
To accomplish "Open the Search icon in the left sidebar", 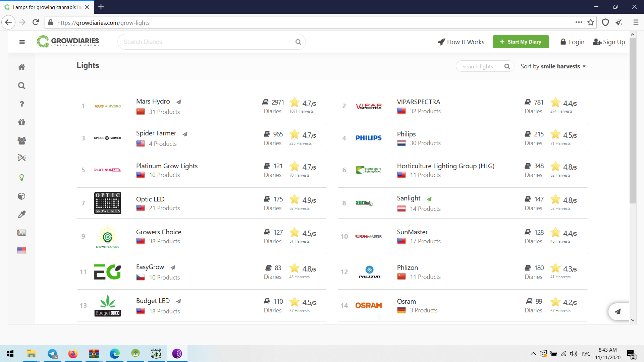I will pos(22,86).
